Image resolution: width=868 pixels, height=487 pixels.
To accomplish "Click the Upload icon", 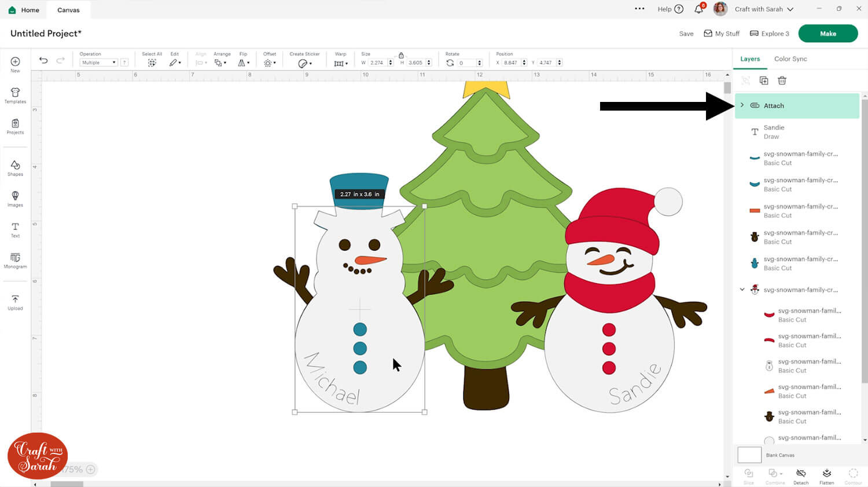I will 15,302.
